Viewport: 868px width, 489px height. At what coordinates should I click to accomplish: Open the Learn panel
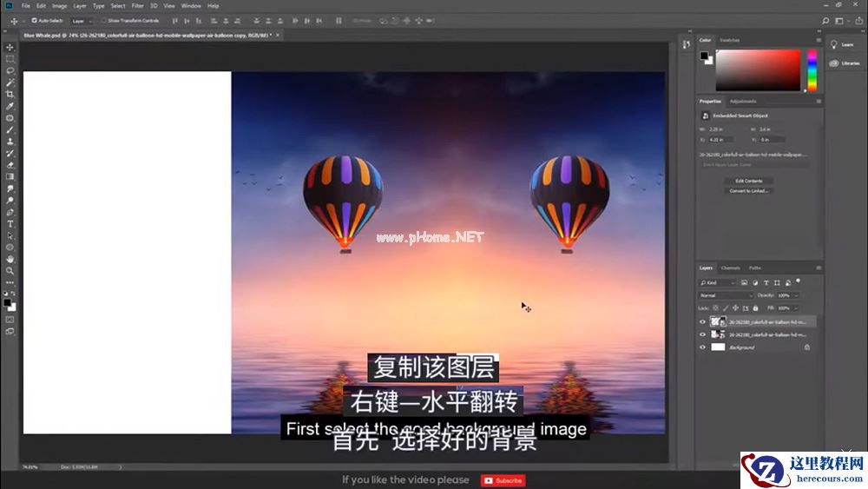click(841, 45)
